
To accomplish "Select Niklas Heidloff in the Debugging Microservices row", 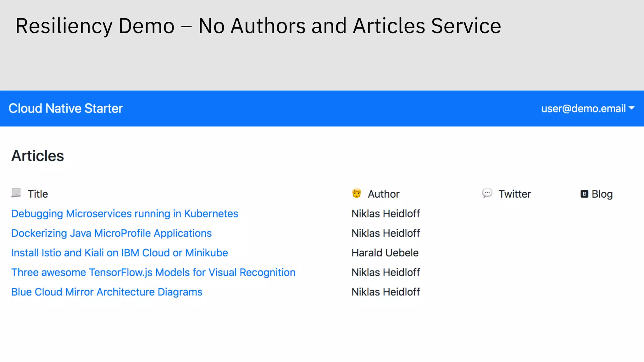I will click(386, 214).
